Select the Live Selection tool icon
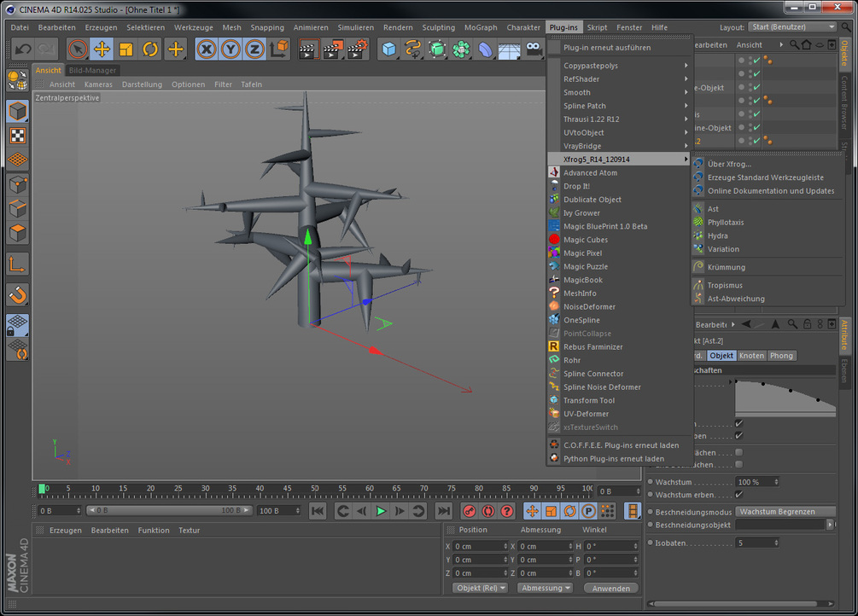 pyautogui.click(x=77, y=49)
